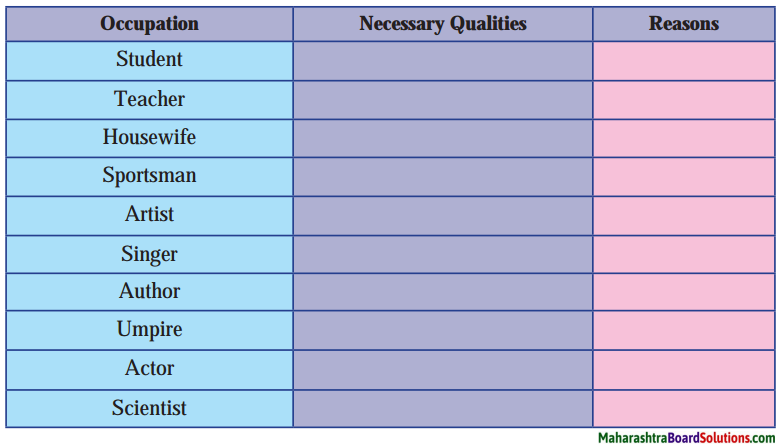Select the Necessary Qualities header cell
This screenshot has height=448, width=782.
(x=443, y=24)
